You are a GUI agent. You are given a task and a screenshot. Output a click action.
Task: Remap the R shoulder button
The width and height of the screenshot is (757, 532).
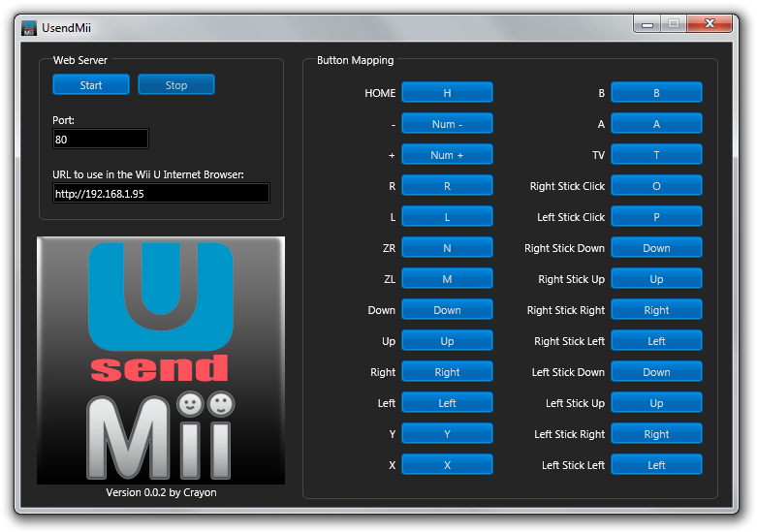447,186
